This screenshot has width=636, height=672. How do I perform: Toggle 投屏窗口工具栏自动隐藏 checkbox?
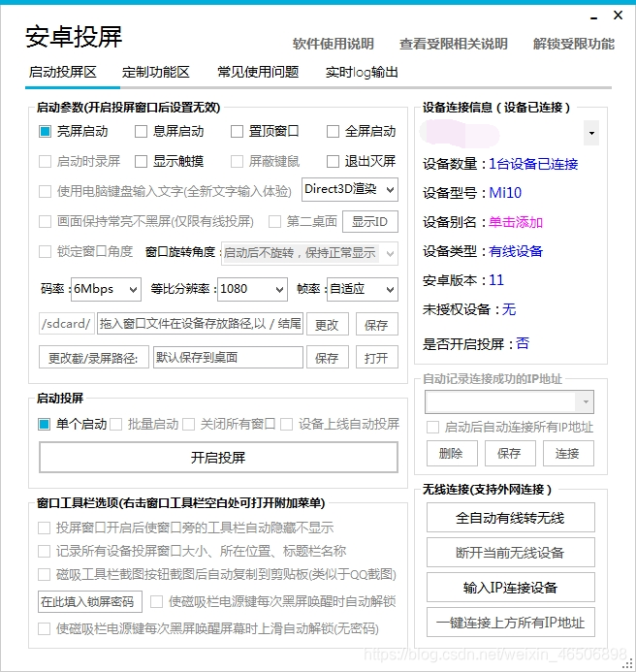coord(45,528)
